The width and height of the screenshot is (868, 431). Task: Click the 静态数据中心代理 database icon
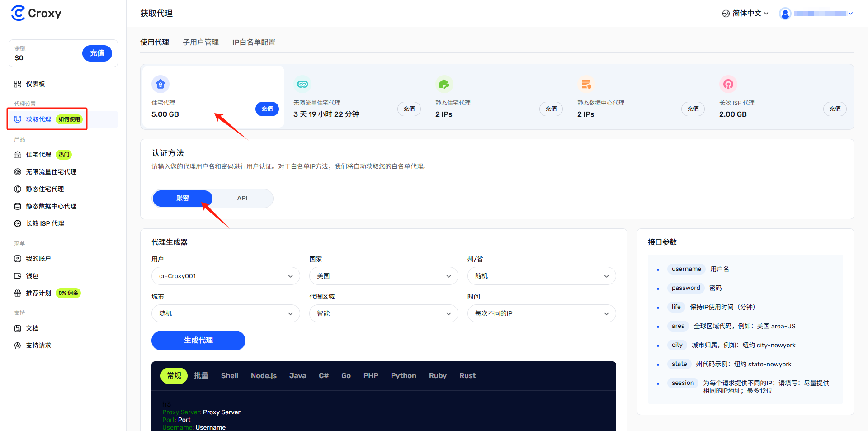18,206
